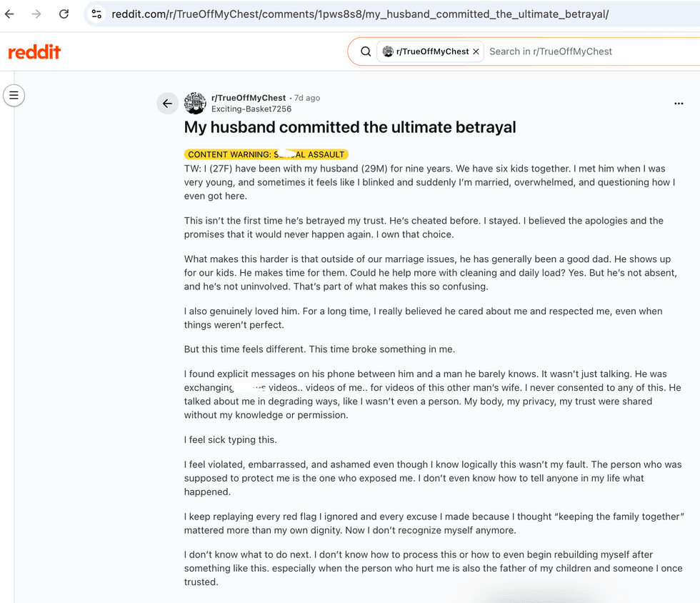The image size is (700, 603).
Task: Click the browser forward arrow
Action: 36,14
